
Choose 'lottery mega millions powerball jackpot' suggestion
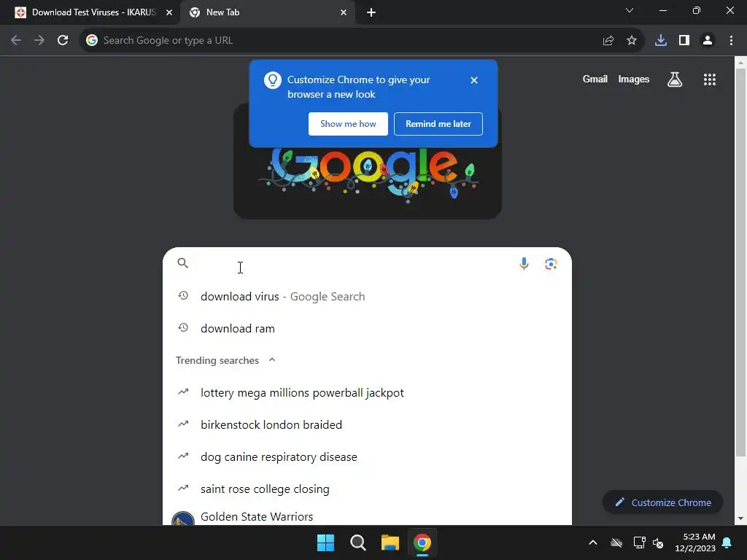(367, 392)
